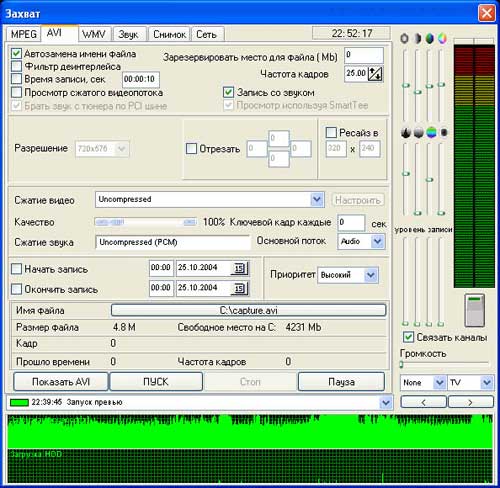Click the rainbow color wheel saturation icon

pyautogui.click(x=442, y=39)
